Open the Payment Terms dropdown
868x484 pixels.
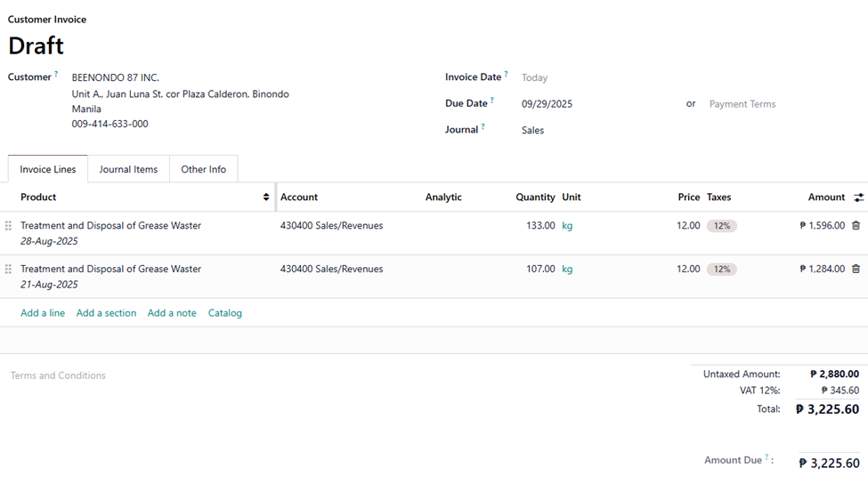(742, 104)
